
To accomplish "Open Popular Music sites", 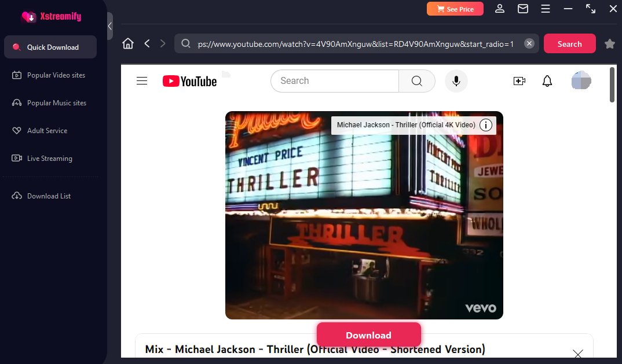I will pos(49,102).
